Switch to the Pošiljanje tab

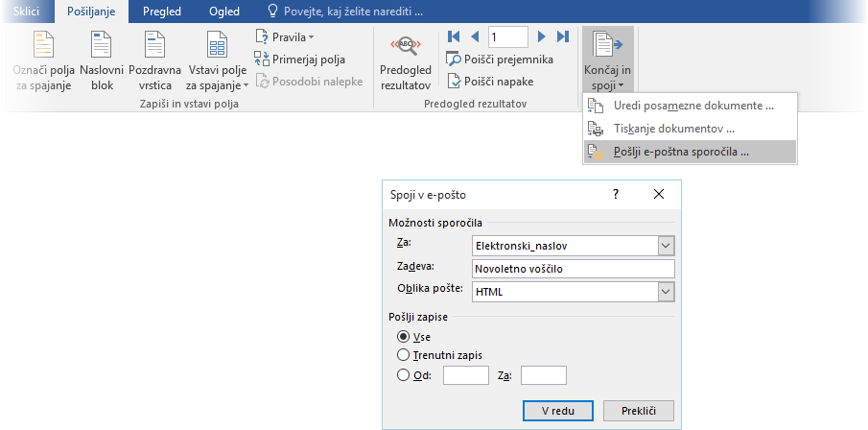pos(91,12)
